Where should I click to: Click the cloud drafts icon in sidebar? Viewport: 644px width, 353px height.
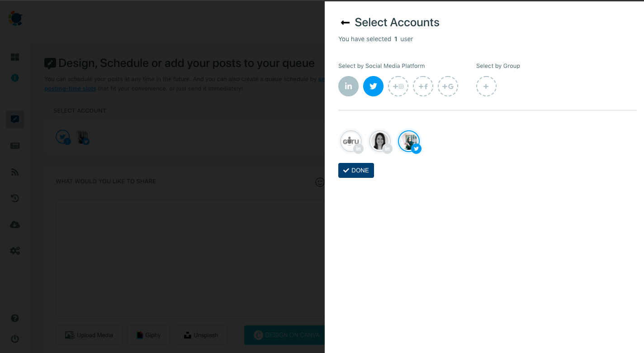click(15, 224)
